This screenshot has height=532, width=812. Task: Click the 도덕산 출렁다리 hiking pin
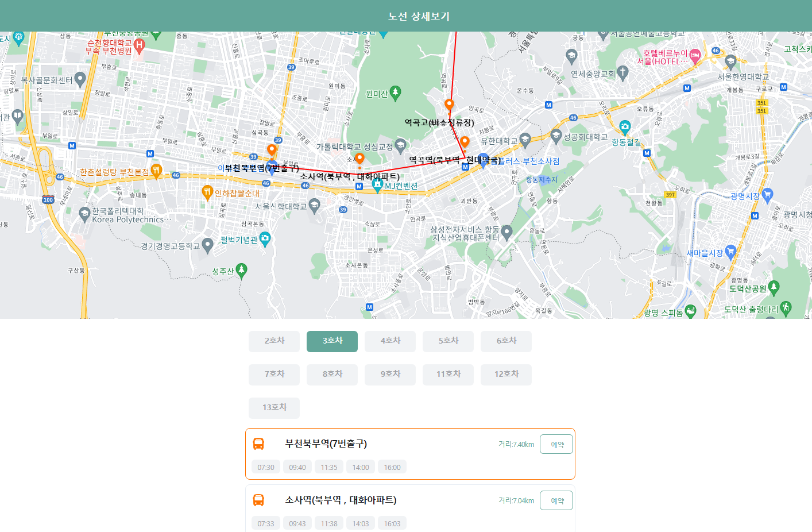tap(786, 309)
